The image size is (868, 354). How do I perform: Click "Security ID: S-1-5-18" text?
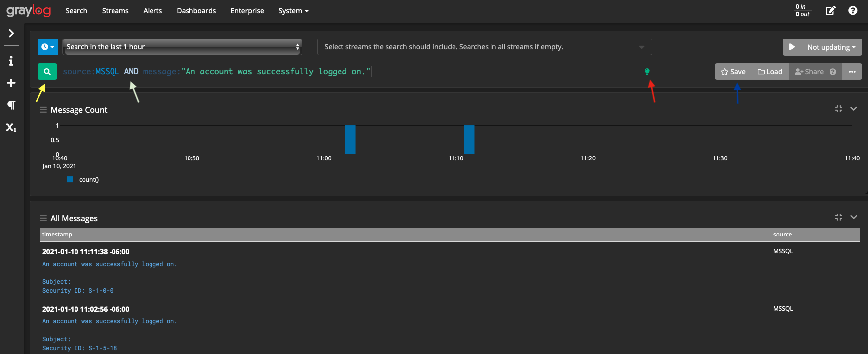click(x=80, y=348)
